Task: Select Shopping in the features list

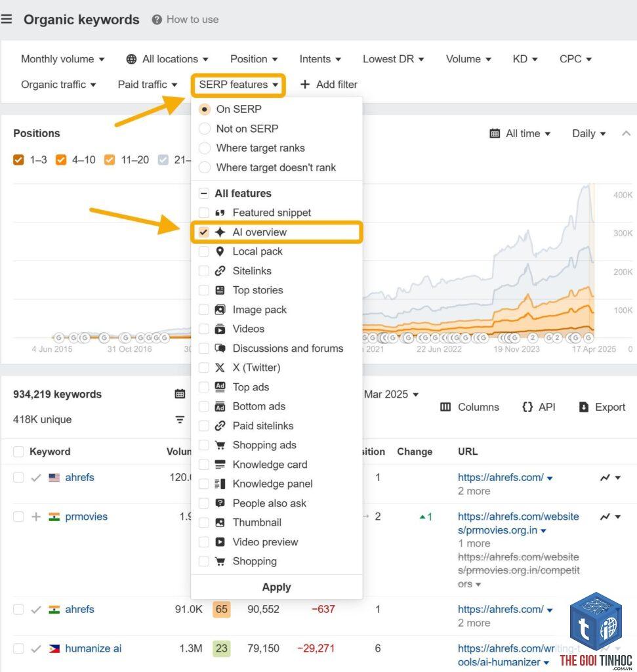Action: (x=255, y=562)
